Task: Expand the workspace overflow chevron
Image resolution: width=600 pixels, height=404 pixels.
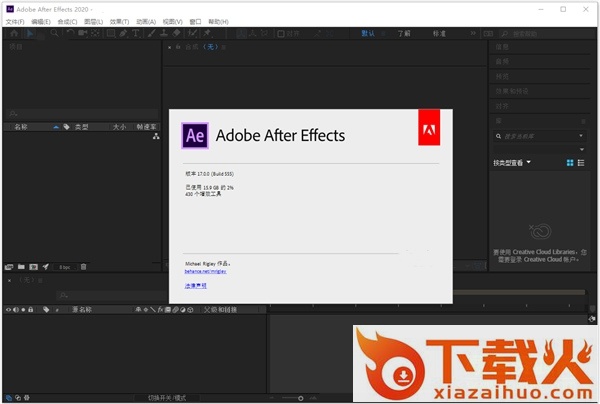Action: pyautogui.click(x=473, y=33)
